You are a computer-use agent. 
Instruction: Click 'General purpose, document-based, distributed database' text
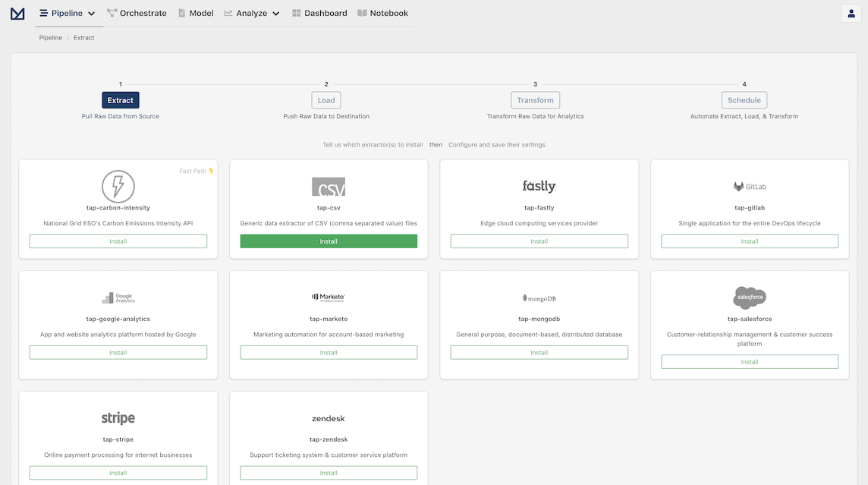tap(539, 335)
